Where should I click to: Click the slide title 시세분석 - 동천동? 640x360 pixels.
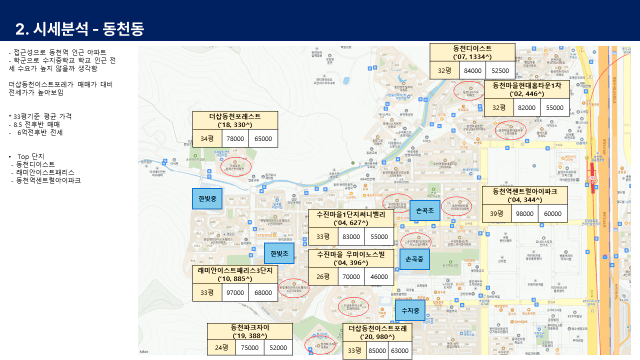(80, 29)
